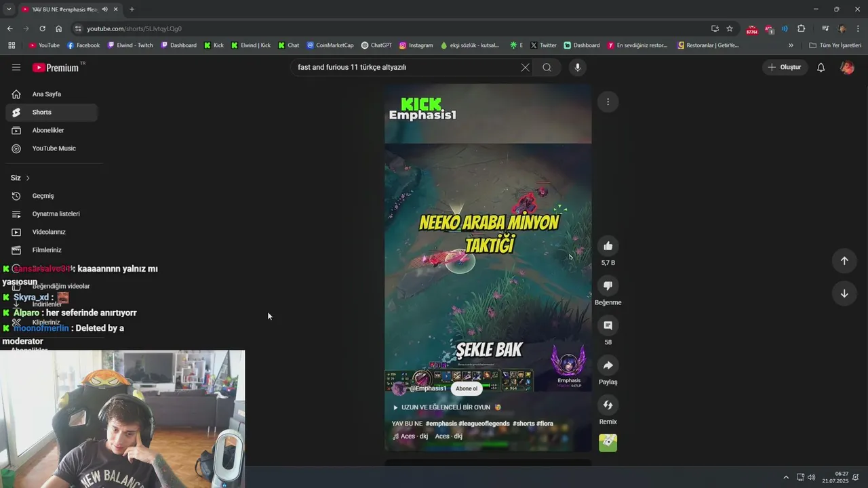
Task: Bookmark this page with the star
Action: point(730,28)
